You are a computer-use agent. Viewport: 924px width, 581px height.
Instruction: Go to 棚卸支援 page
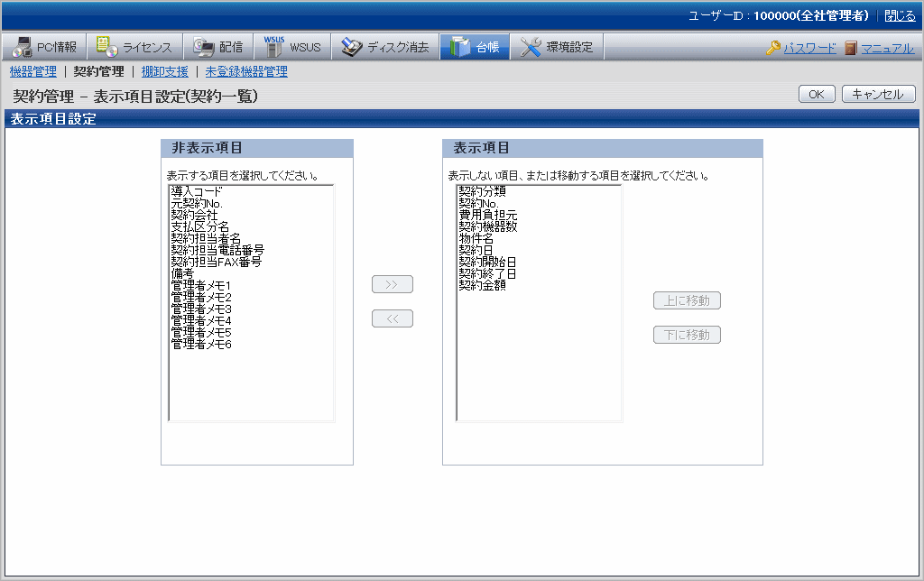(x=164, y=71)
